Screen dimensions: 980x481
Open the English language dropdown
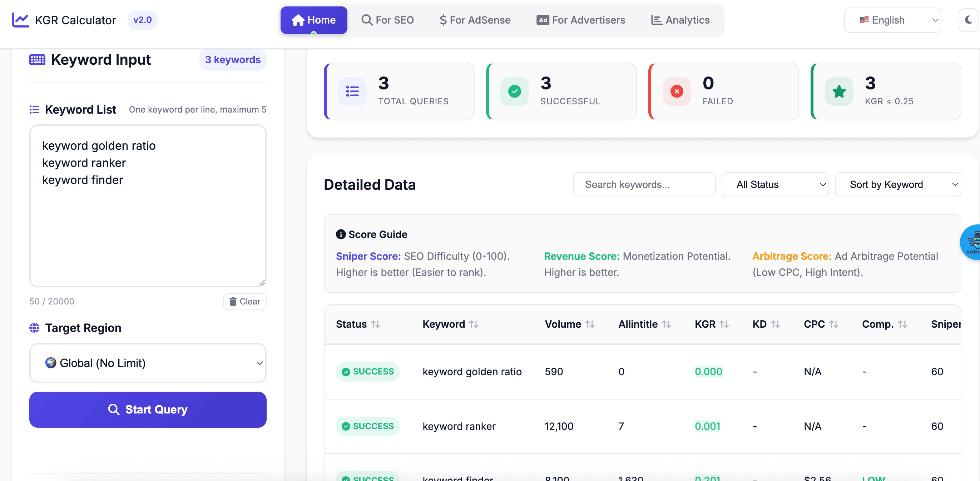pyautogui.click(x=892, y=20)
